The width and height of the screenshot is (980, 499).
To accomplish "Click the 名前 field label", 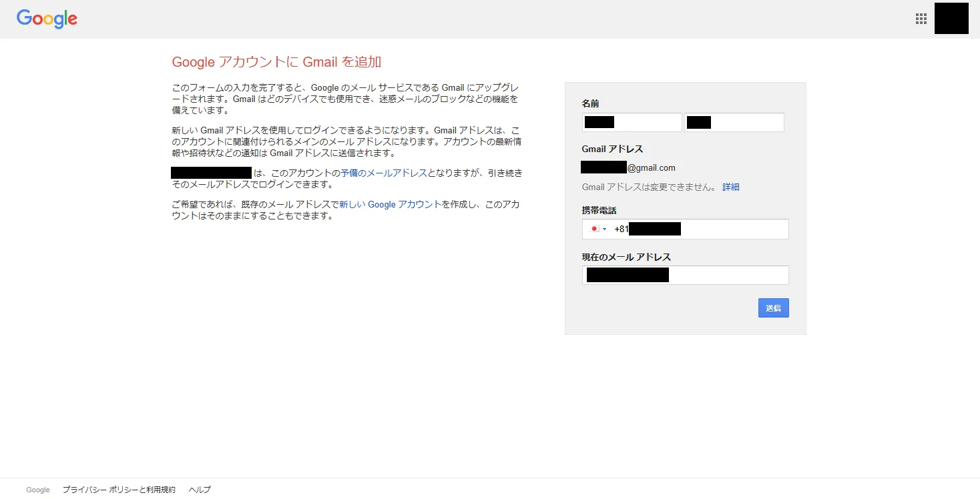I will [x=590, y=103].
